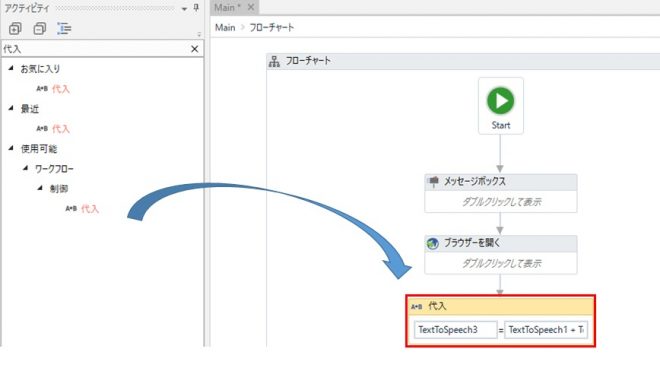The width and height of the screenshot is (660, 365).
Task: Collapse the お気に入り tree group
Action: point(11,68)
